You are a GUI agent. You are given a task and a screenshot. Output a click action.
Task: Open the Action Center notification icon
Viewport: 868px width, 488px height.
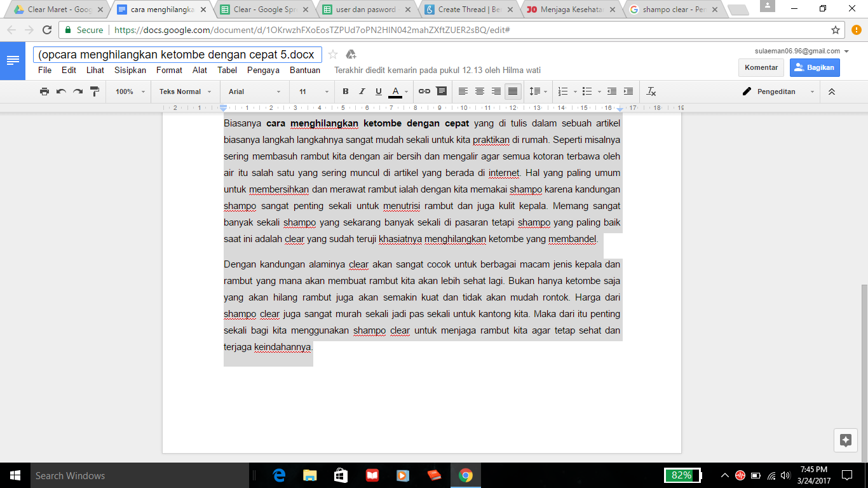pyautogui.click(x=846, y=475)
